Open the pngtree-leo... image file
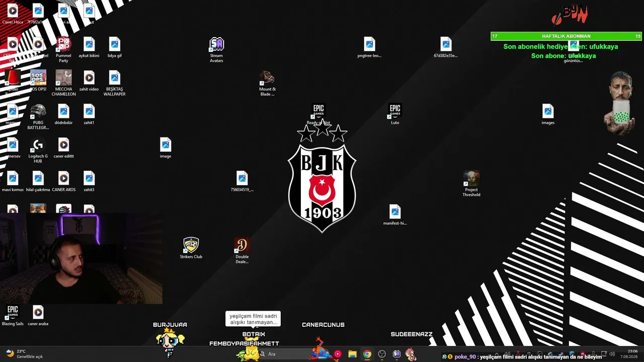This screenshot has height=362, width=644. (369, 47)
